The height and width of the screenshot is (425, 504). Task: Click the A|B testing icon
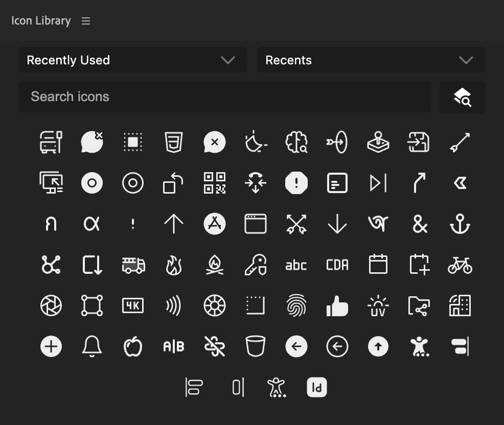pyautogui.click(x=173, y=346)
